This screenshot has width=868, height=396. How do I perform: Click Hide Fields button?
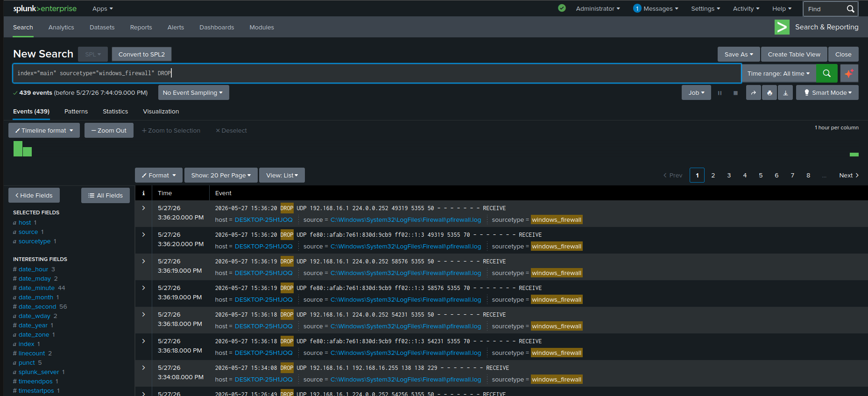[x=34, y=195]
